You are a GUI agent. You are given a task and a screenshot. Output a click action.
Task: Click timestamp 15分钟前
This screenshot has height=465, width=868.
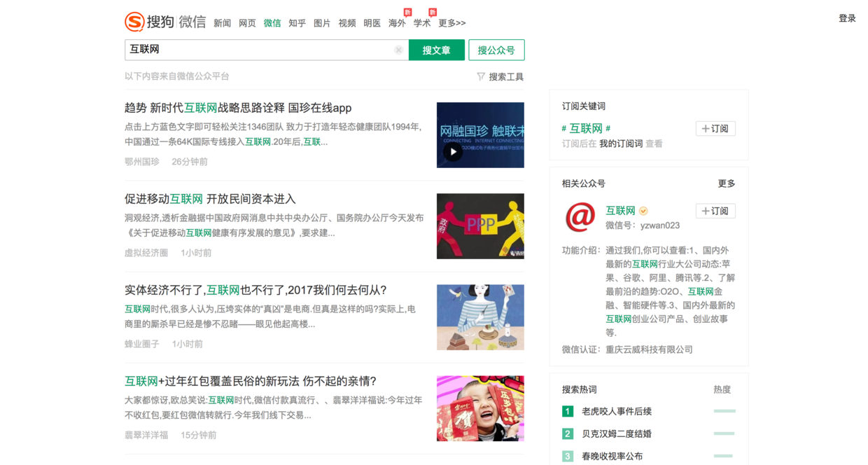pos(199,435)
